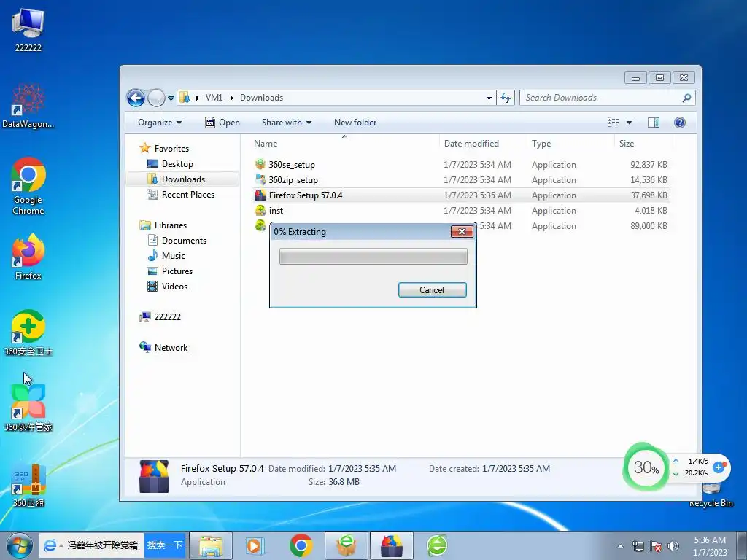Expand the view options dropdown arrow
The height and width of the screenshot is (560, 747).
tap(629, 122)
